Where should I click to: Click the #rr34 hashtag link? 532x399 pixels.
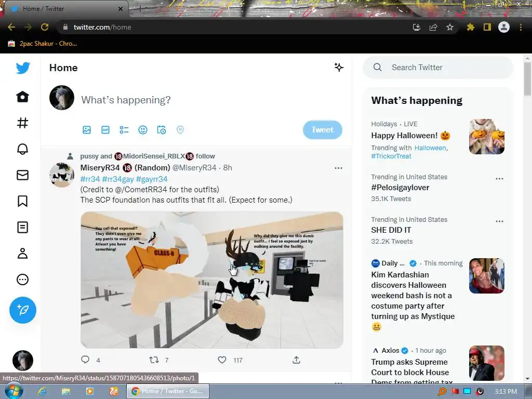click(x=90, y=179)
